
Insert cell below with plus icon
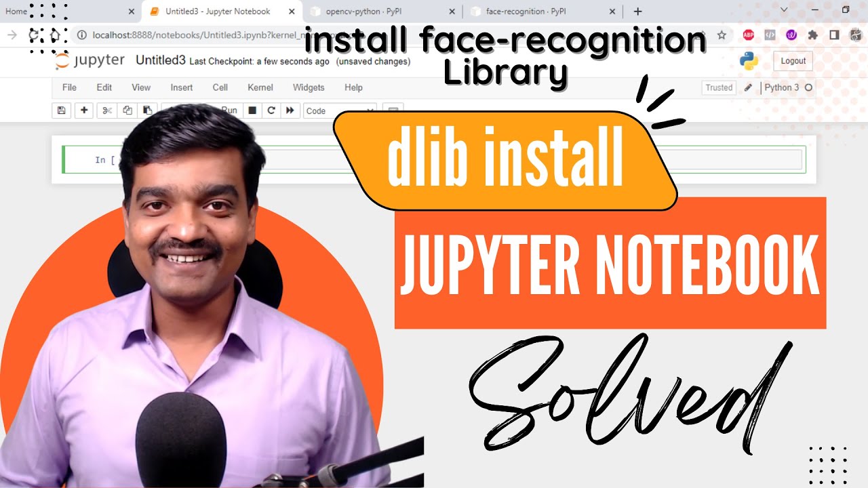pyautogui.click(x=84, y=110)
